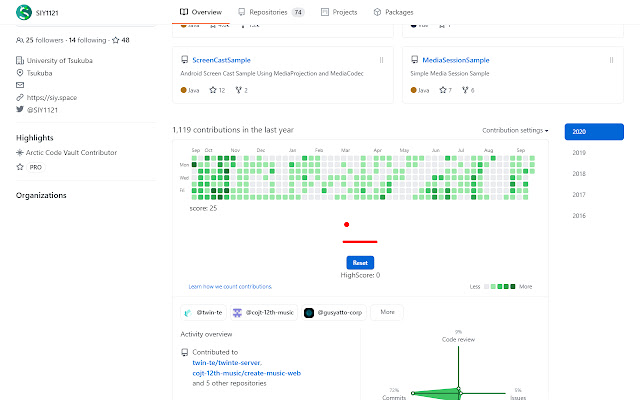Select the 2020 year filter
This screenshot has height=400, width=640.
[594, 131]
